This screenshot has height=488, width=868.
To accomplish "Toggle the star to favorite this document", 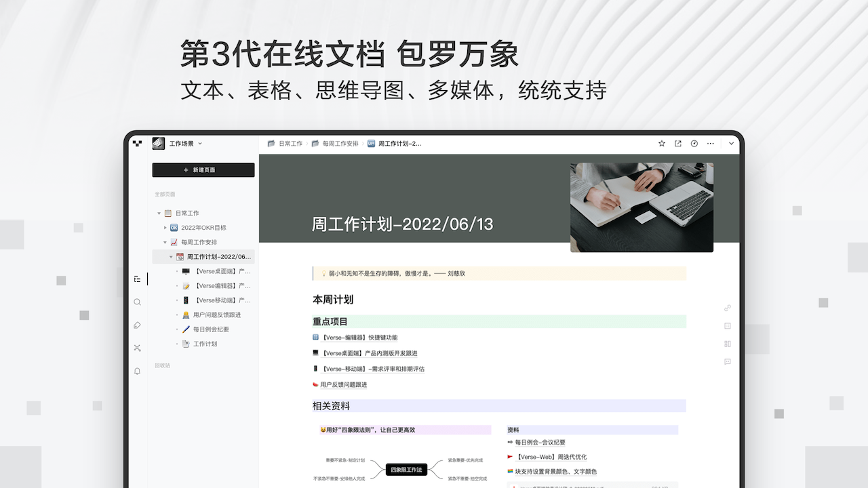I will coord(661,143).
